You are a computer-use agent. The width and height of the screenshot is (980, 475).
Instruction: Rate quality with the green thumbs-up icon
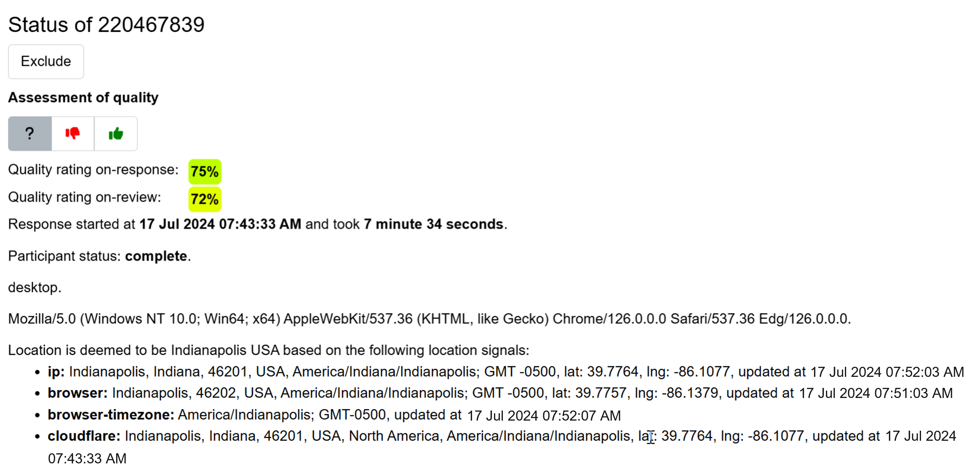[x=116, y=134]
